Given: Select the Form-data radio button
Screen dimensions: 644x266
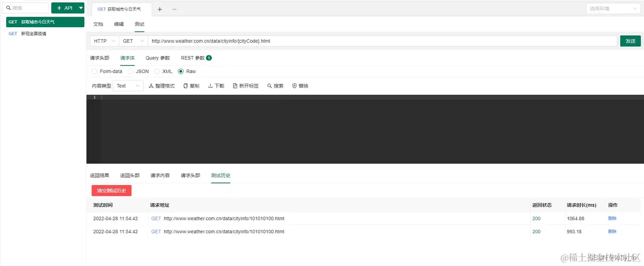Looking at the screenshot, I should (95, 72).
